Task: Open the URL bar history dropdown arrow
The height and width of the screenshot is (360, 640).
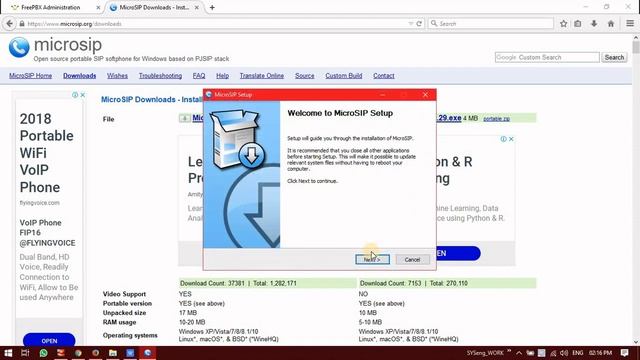Action: point(411,24)
